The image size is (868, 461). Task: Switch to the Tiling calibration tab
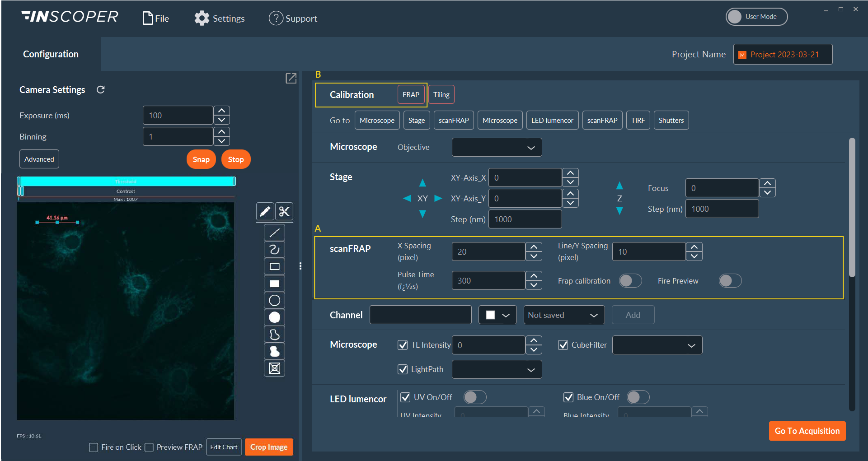click(x=441, y=94)
